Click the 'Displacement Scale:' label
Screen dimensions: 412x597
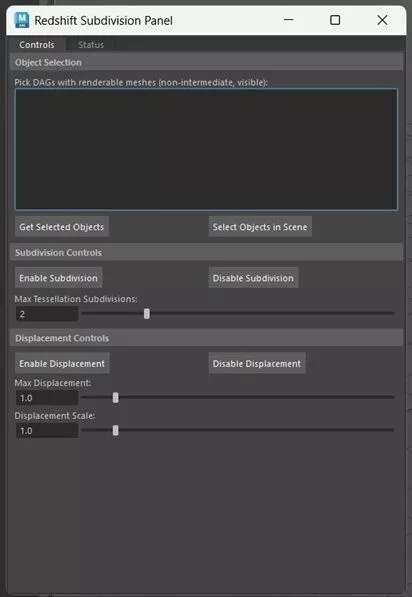click(54, 415)
